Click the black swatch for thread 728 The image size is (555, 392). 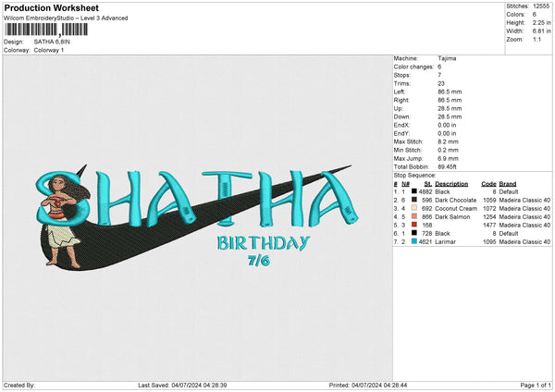(x=413, y=233)
